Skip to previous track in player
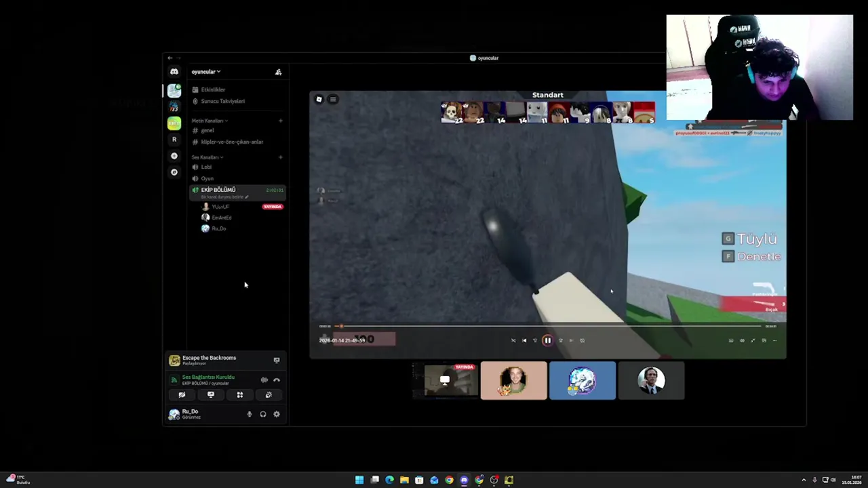The image size is (868, 488). click(524, 340)
